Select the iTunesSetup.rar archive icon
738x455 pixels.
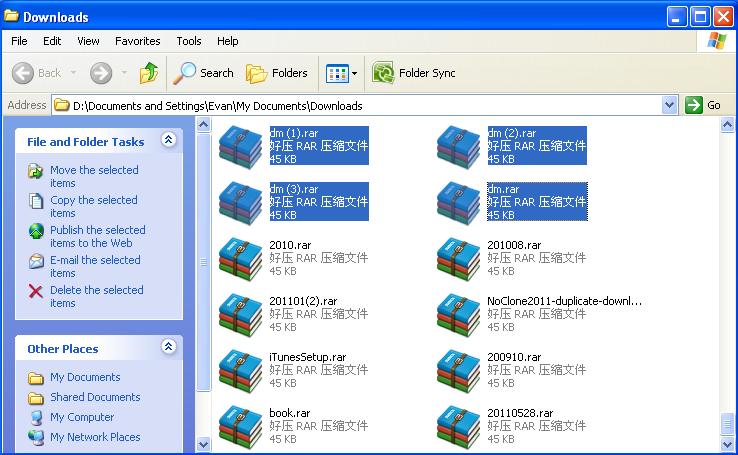click(241, 371)
